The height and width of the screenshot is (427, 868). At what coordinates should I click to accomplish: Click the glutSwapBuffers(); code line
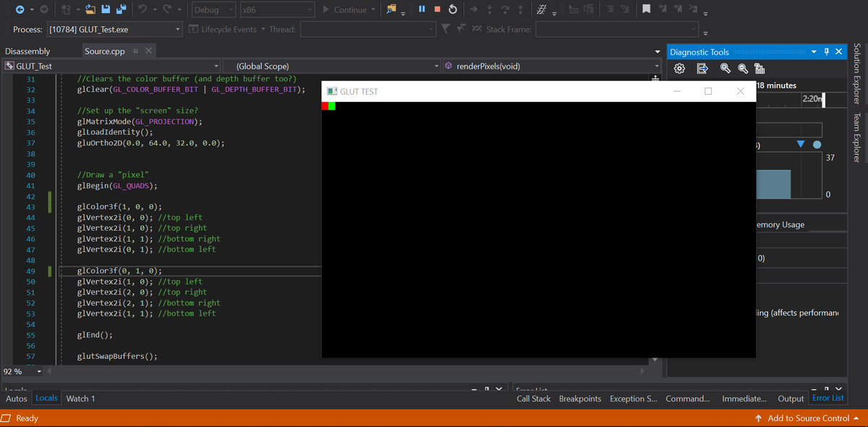click(117, 356)
